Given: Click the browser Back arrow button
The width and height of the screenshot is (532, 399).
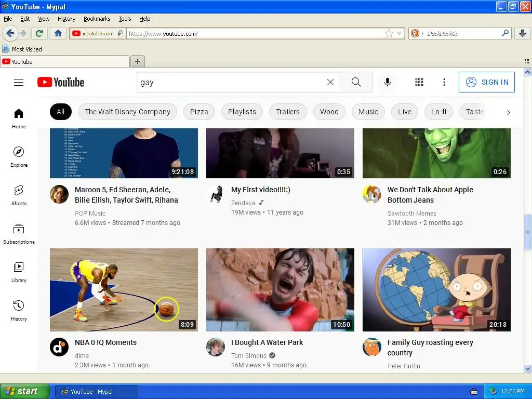Looking at the screenshot, I should (10, 33).
